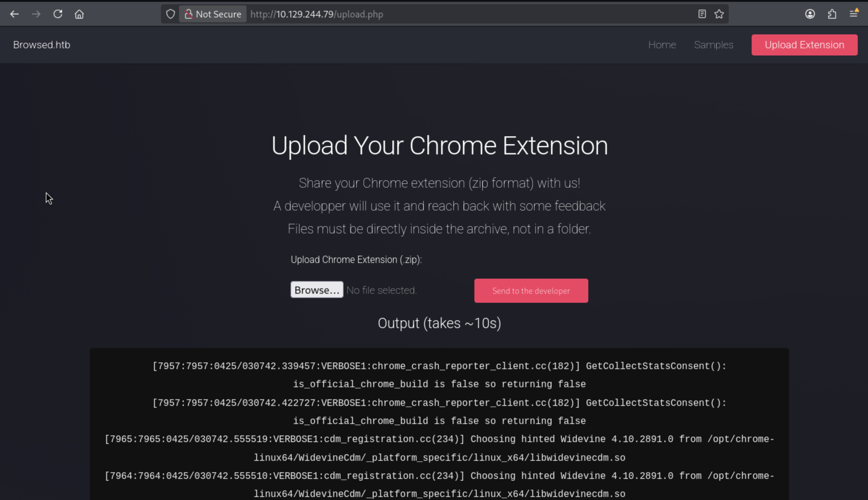Open the Firefox account icon
The height and width of the screenshot is (500, 868).
pyautogui.click(x=810, y=14)
